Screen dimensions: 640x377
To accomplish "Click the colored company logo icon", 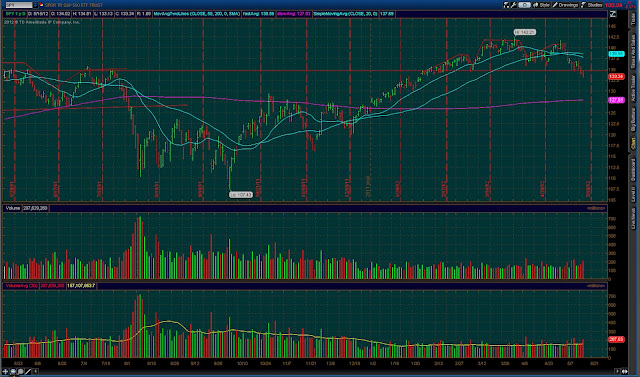I will pyautogui.click(x=41, y=5).
